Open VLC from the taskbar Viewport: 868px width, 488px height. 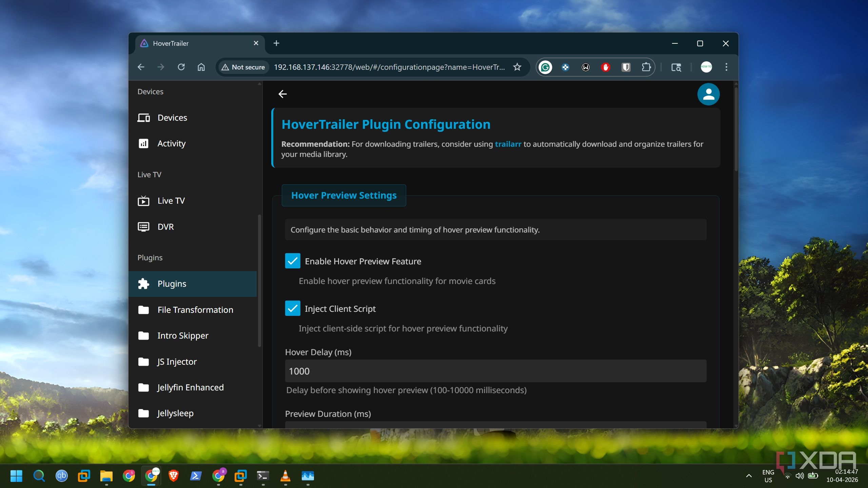pos(285,476)
